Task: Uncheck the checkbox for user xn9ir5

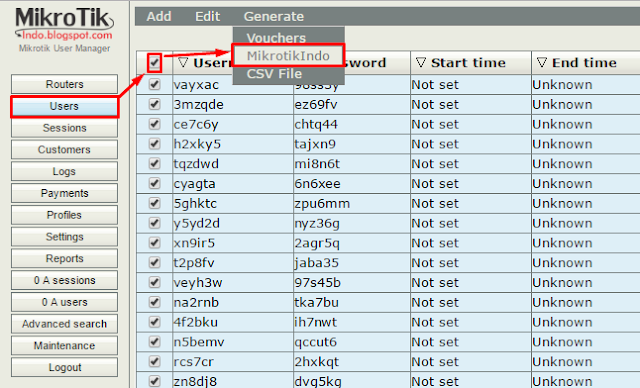Action: click(154, 243)
